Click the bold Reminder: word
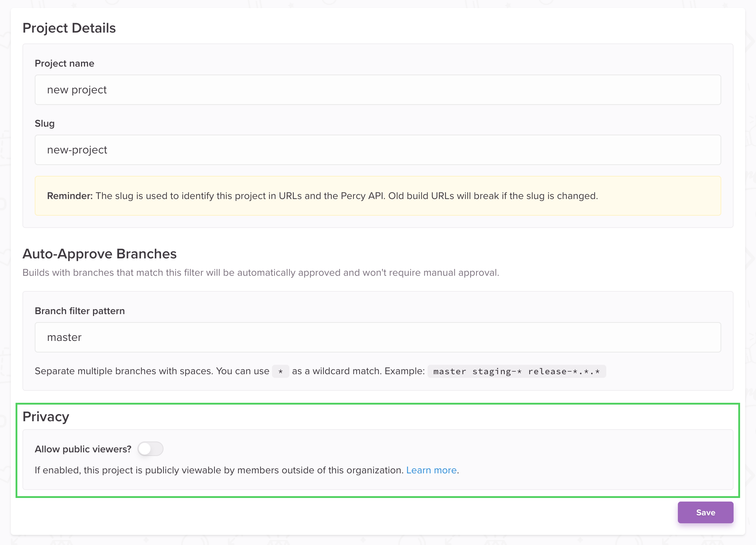Image resolution: width=756 pixels, height=545 pixels. [70, 196]
